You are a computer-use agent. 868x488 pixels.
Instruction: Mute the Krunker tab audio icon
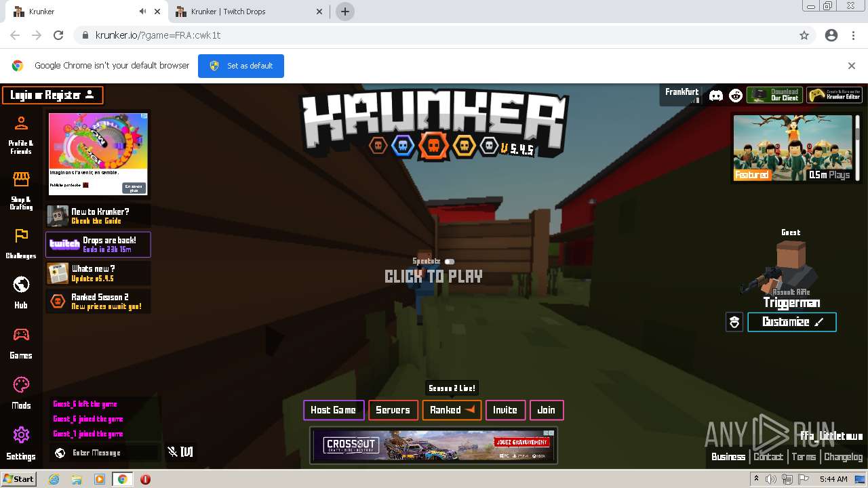click(142, 12)
